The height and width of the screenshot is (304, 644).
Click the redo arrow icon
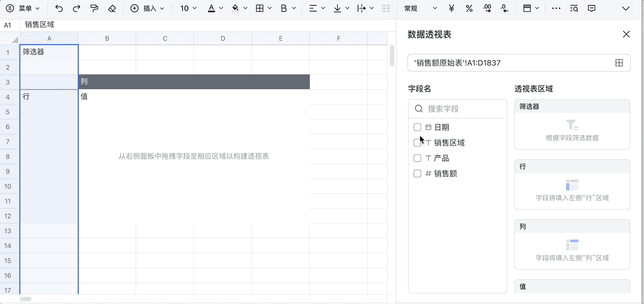(x=77, y=8)
